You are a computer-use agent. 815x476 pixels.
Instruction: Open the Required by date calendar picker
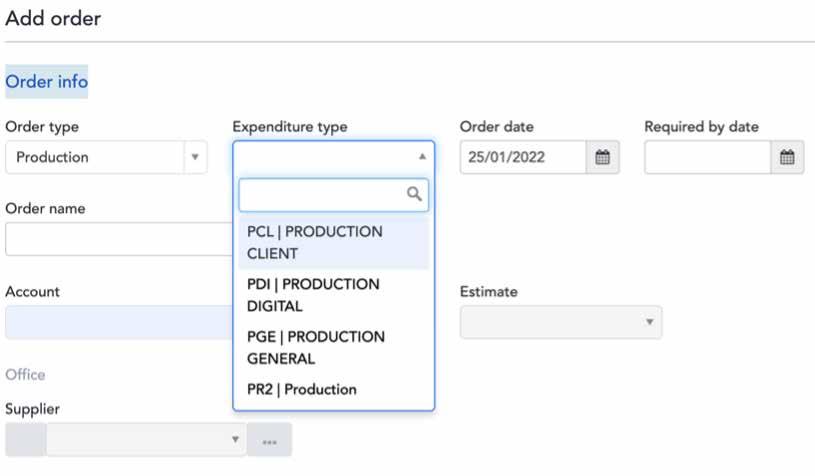pos(787,157)
